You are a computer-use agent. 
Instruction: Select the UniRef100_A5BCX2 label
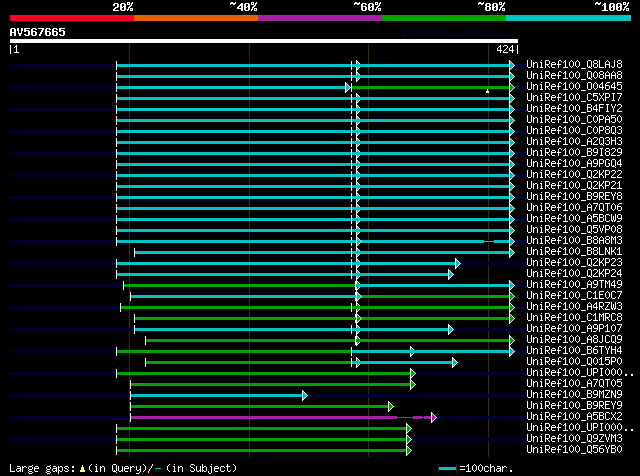(x=574, y=417)
